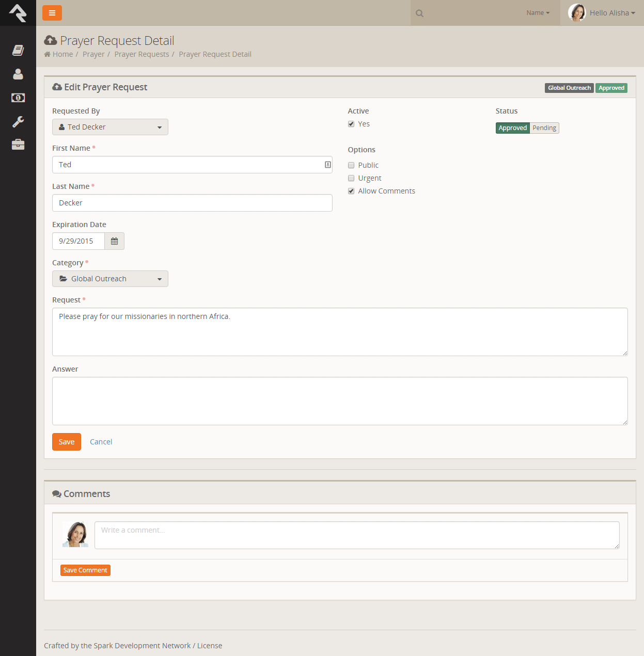Viewport: 644px width, 656px height.
Task: Click the First Name input field
Action: pyautogui.click(x=192, y=165)
